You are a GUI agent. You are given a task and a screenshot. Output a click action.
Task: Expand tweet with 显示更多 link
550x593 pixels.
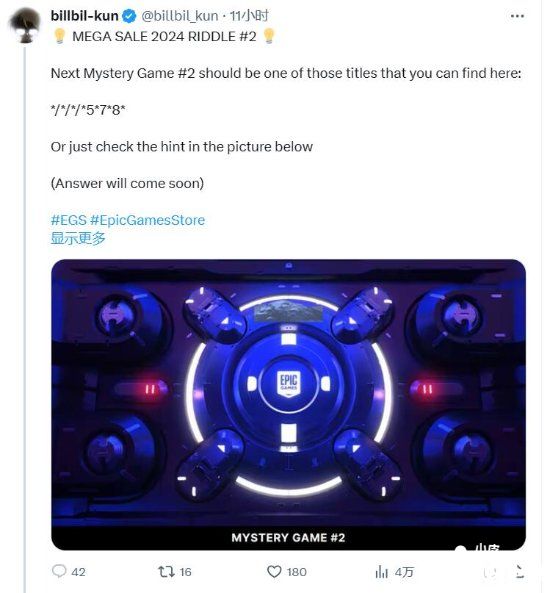click(78, 238)
